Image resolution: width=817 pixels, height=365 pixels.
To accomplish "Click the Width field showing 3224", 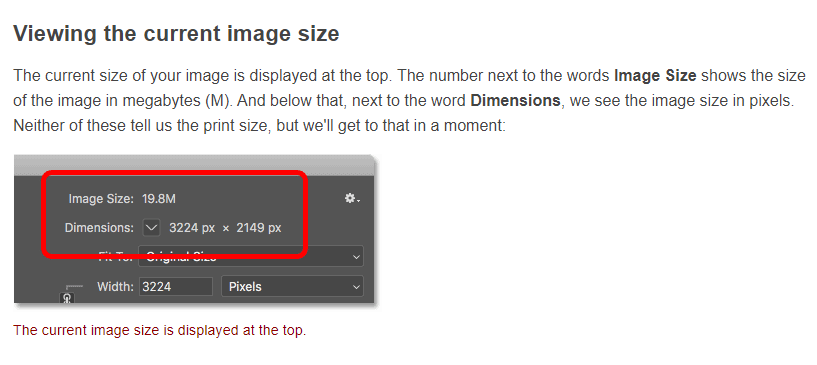I will pyautogui.click(x=176, y=287).
